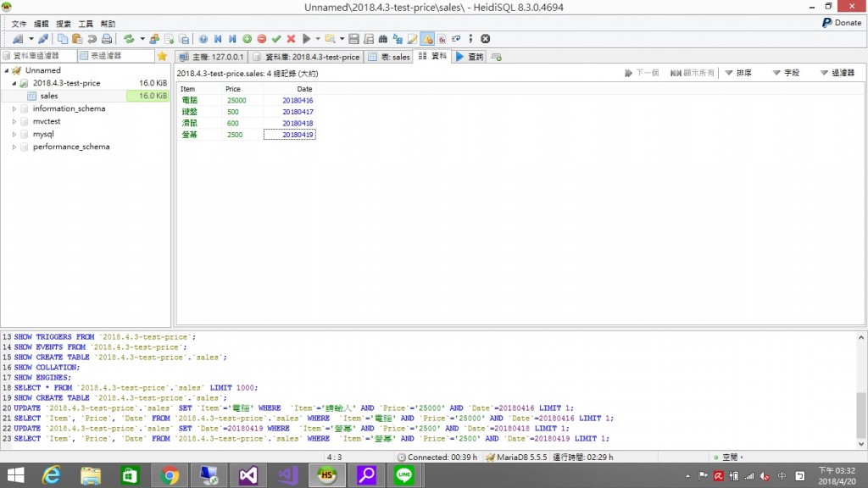Click the run query play icon
The width and height of the screenshot is (868, 488).
(x=307, y=39)
